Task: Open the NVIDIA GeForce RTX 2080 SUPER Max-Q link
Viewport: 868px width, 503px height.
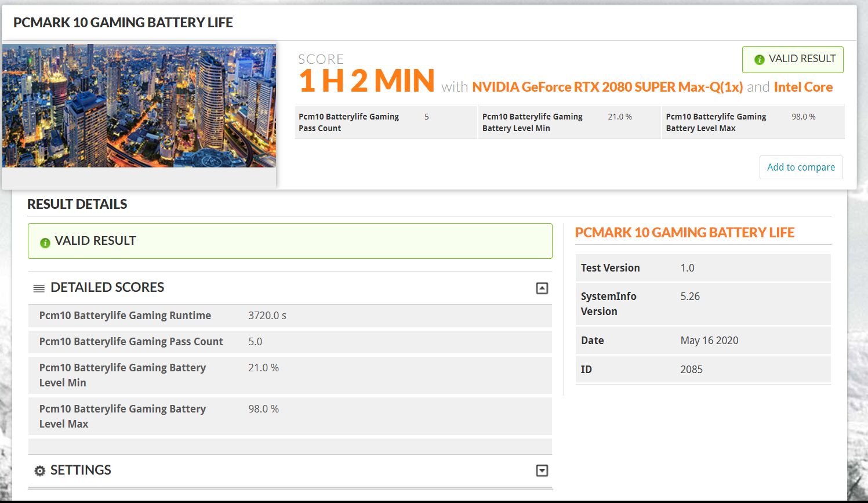Action: tap(607, 87)
